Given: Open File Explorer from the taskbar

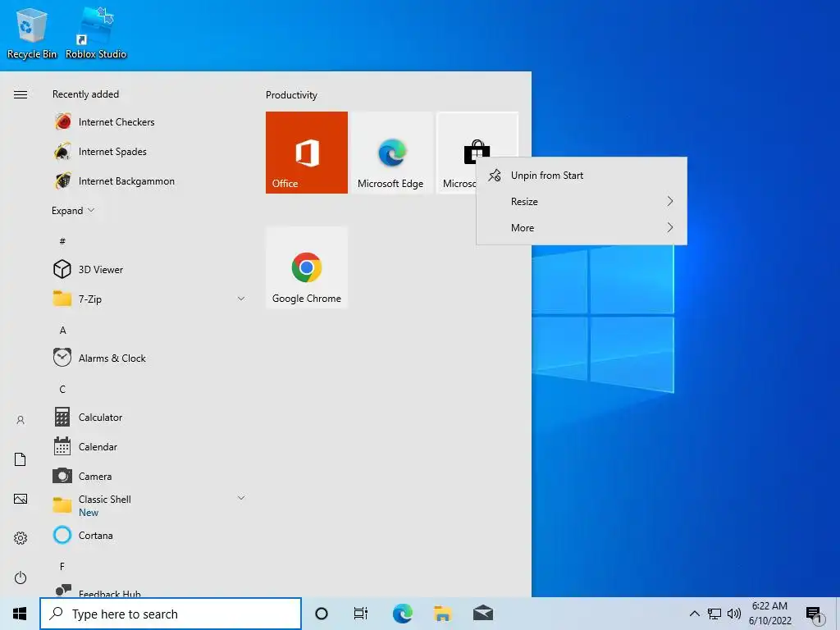Looking at the screenshot, I should click(442, 614).
